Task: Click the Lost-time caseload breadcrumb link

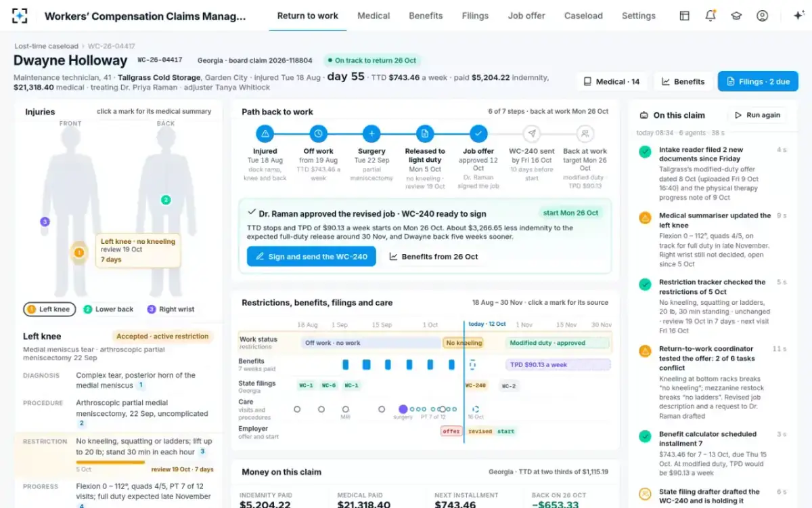Action: [x=47, y=46]
